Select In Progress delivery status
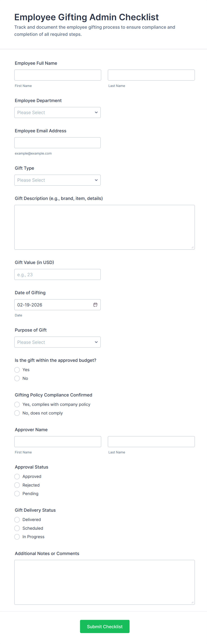 pos(17,537)
